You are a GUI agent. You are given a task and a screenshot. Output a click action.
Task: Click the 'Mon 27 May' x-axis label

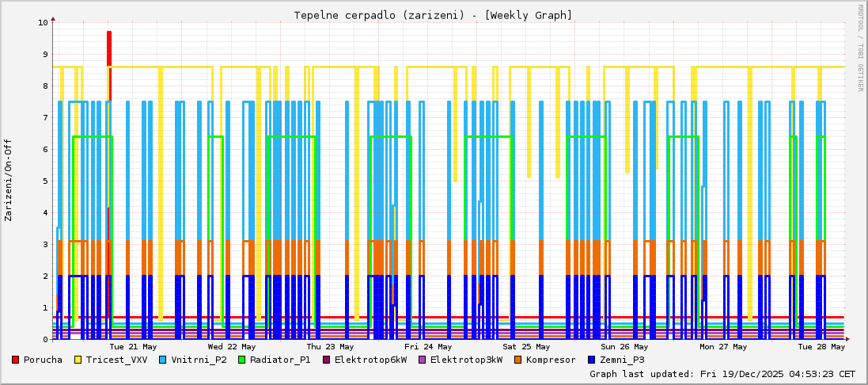(723, 346)
